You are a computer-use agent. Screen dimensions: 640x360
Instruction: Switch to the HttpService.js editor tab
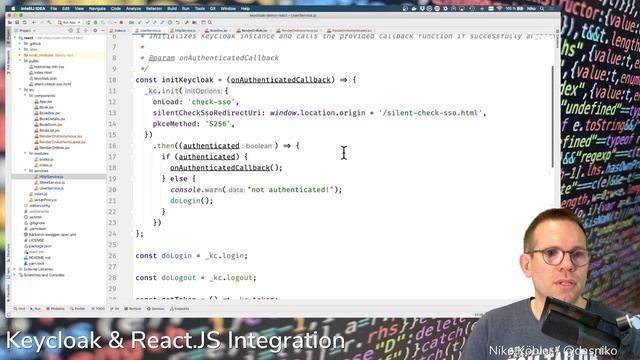(x=184, y=31)
